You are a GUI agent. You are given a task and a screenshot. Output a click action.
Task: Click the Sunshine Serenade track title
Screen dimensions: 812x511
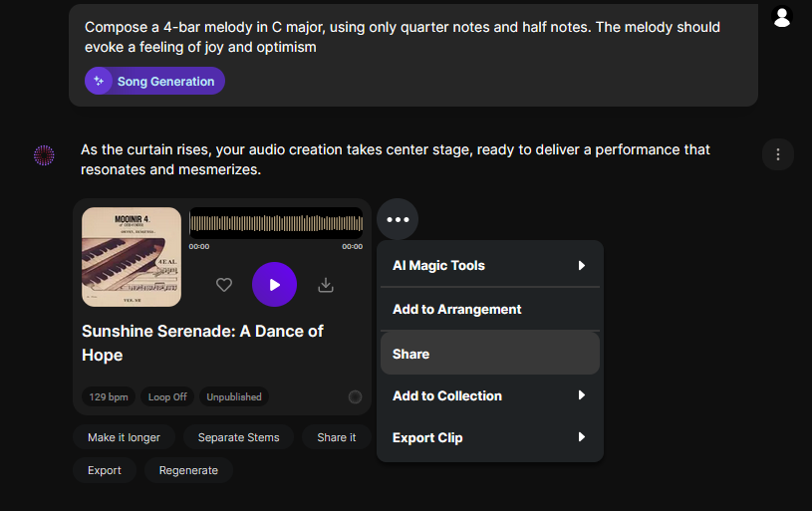point(202,343)
